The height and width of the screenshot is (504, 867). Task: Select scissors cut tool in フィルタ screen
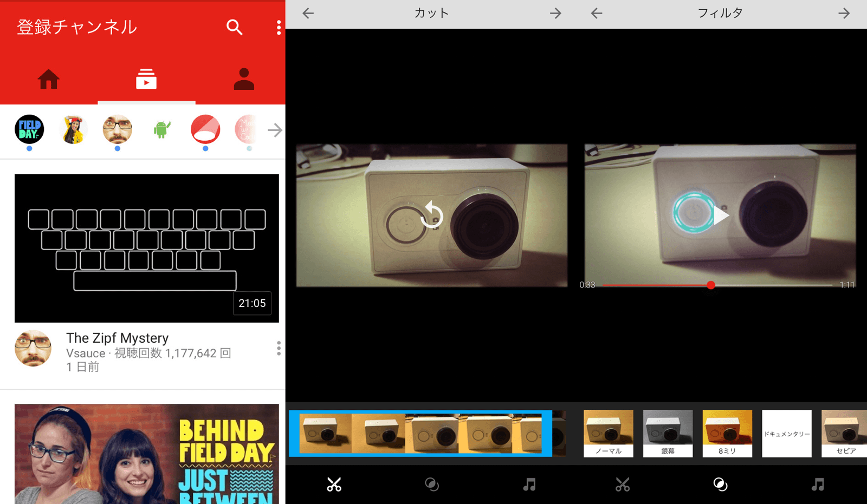point(623,485)
